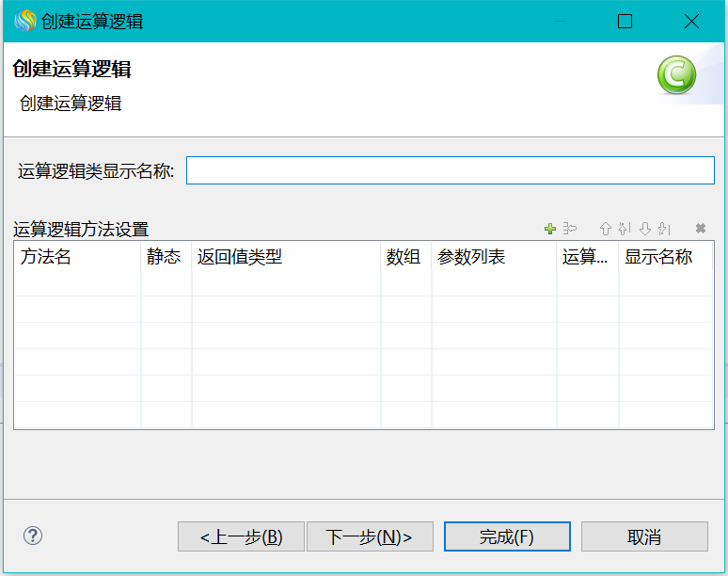
Task: Click the green C wizard logo
Action: point(676,75)
